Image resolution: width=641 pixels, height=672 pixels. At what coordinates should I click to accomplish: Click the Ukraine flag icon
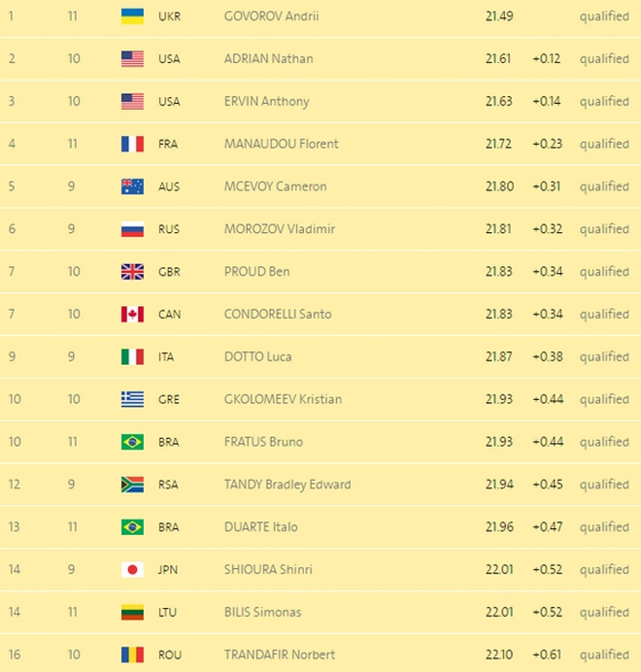pyautogui.click(x=132, y=17)
